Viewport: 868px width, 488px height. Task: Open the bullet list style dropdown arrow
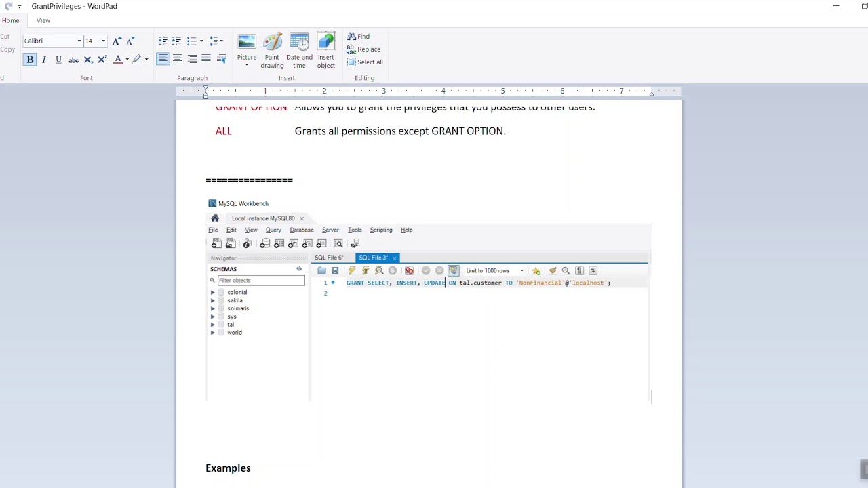[x=201, y=41]
